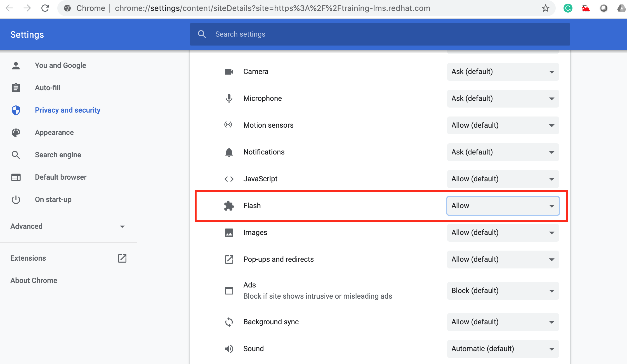The width and height of the screenshot is (627, 364).
Task: Click the Settings header title
Action: (x=27, y=35)
